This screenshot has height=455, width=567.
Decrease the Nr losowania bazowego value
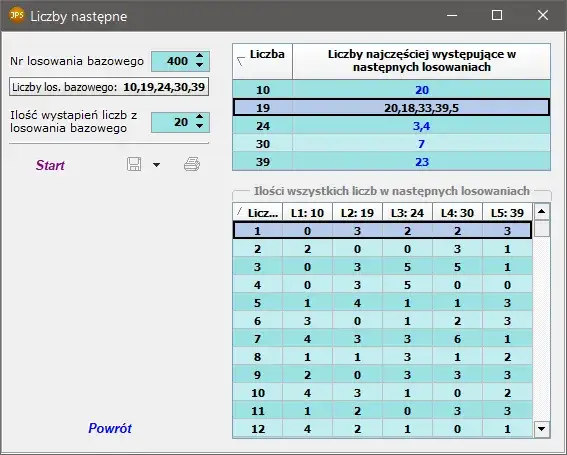[x=200, y=65]
